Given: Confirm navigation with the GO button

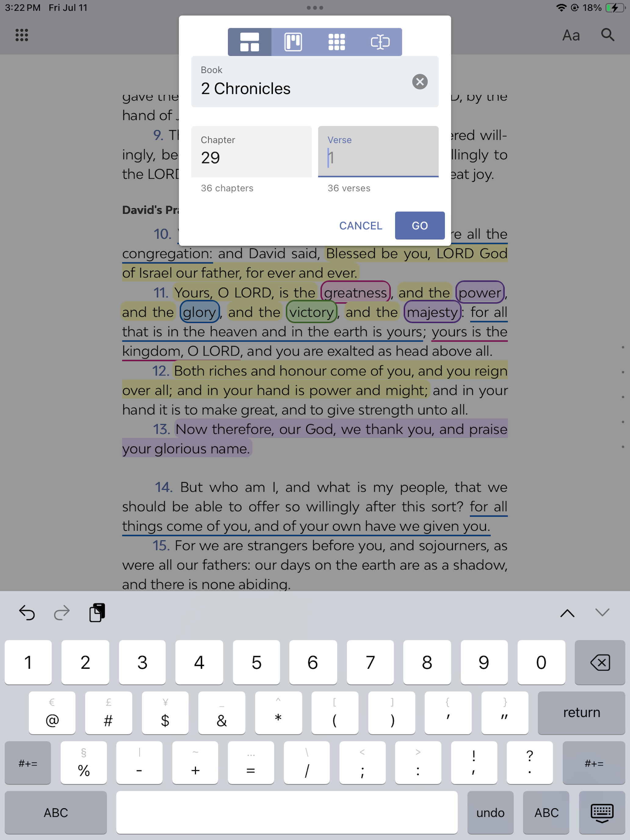Looking at the screenshot, I should coord(420,226).
